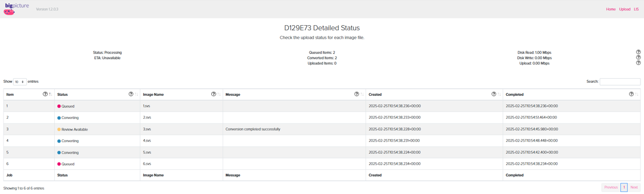
Task: Click help icon in Completed column header
Action: (x=631, y=94)
